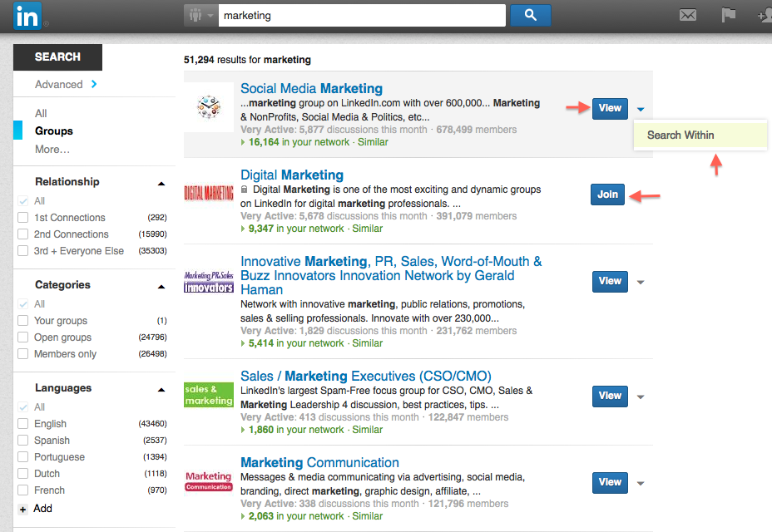Viewport: 772px width, 532px height.
Task: Click View button for Social Media Marketing
Action: click(610, 108)
